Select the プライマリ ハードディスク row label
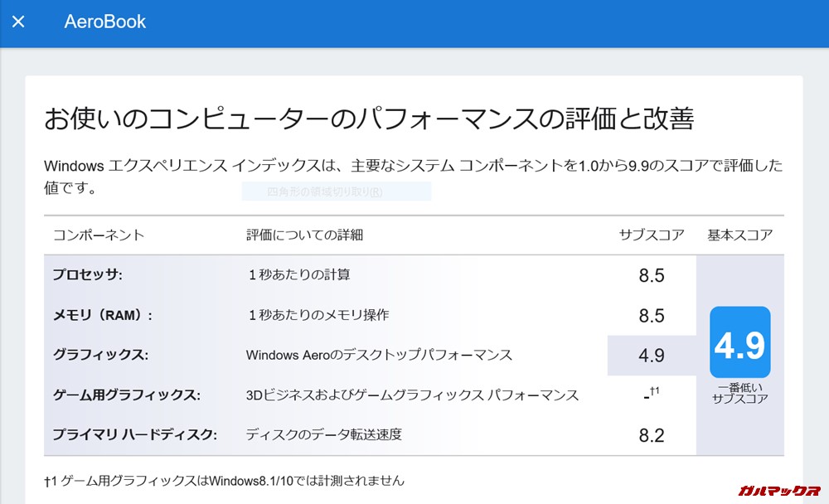This screenshot has width=829, height=504. [134, 434]
